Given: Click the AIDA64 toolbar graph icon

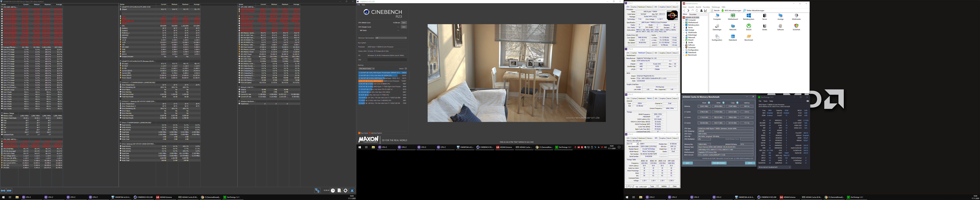Looking at the screenshot, I should tap(706, 11).
